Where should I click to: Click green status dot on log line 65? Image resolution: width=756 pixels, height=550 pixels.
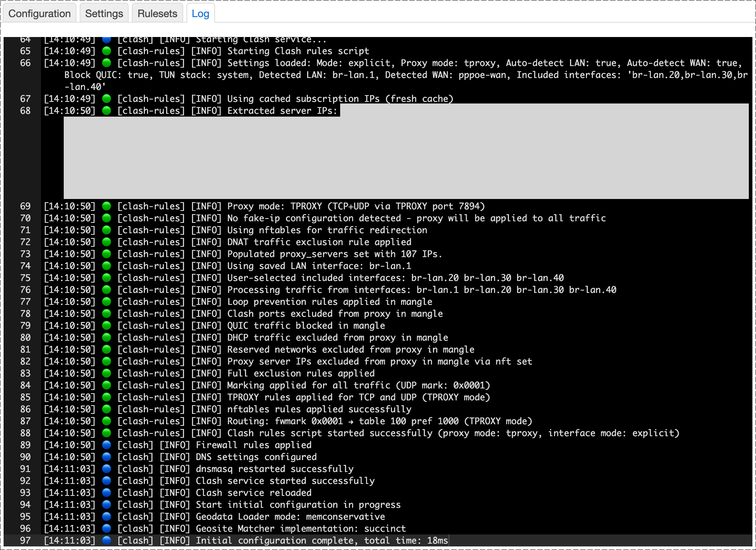[106, 51]
